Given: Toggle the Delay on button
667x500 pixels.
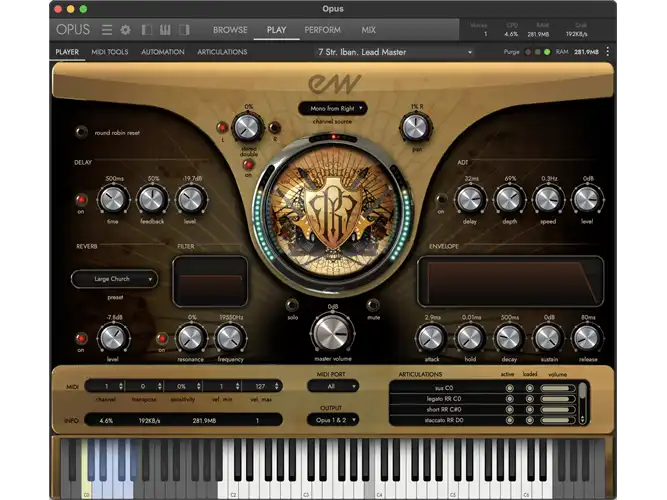Looking at the screenshot, I should point(81,199).
